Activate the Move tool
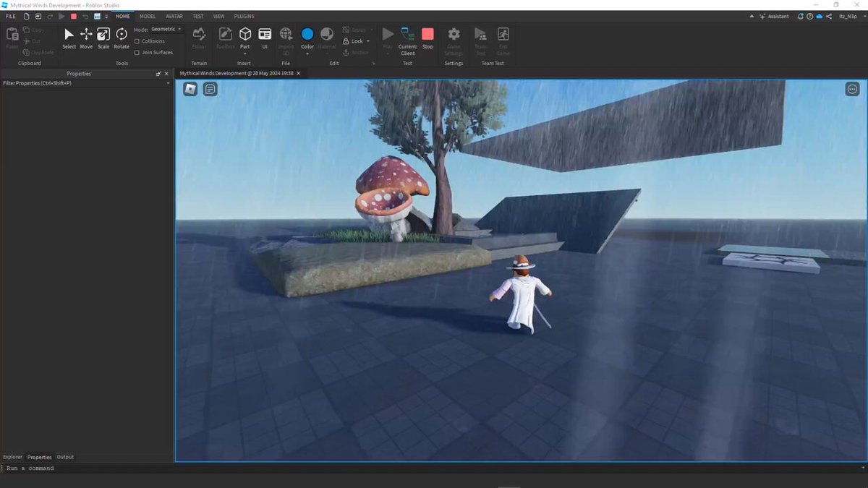This screenshot has height=488, width=868. tap(86, 38)
